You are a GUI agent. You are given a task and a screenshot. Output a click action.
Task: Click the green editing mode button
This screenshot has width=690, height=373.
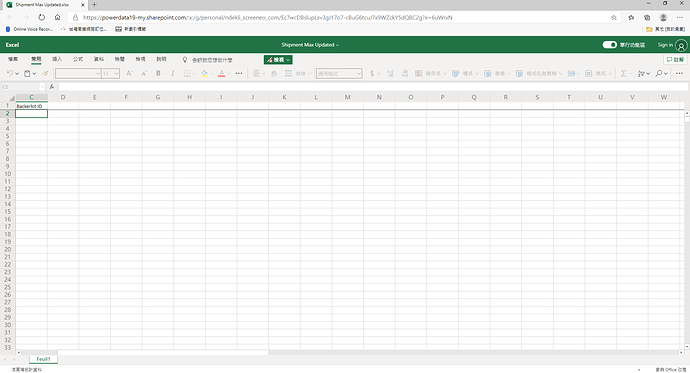click(x=278, y=60)
